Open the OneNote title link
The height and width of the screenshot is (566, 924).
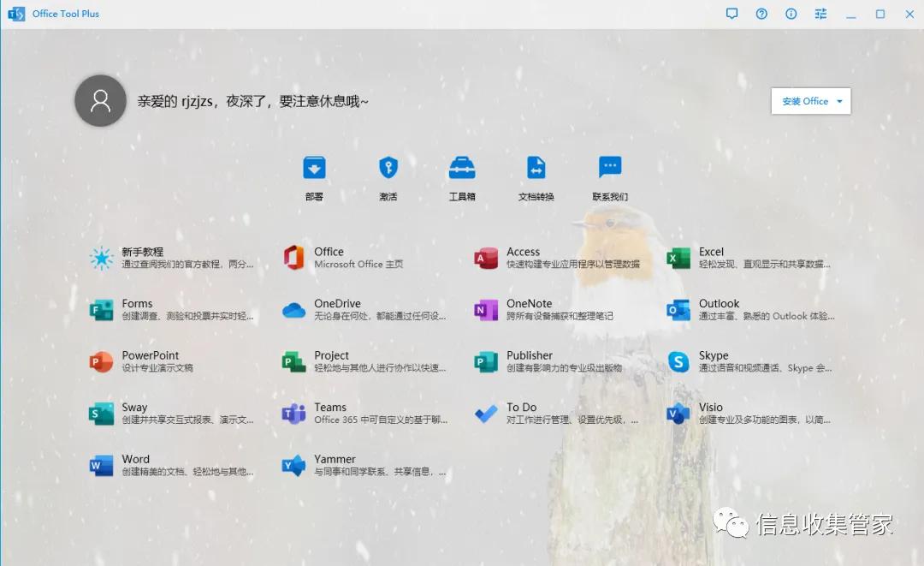530,304
